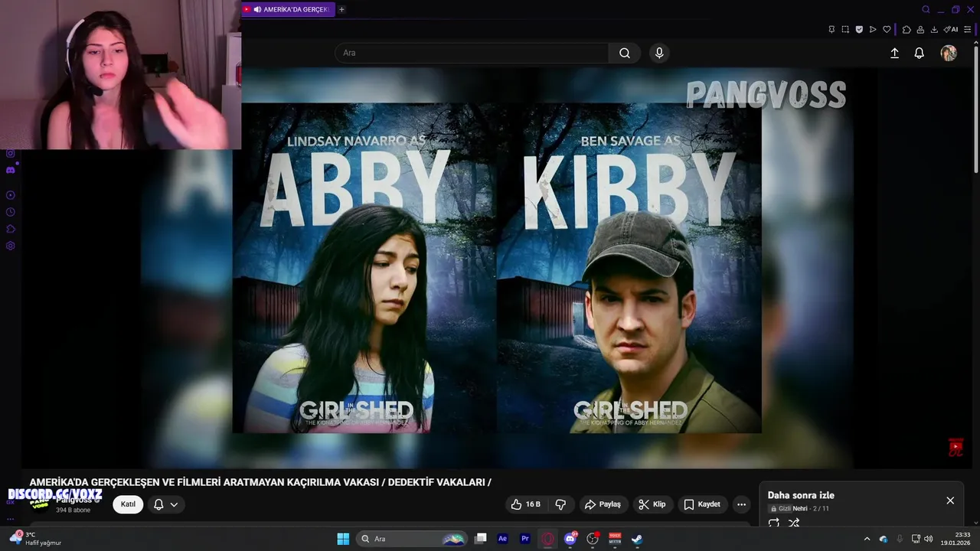The image size is (980, 551).
Task: Click the voice search microphone button
Action: coord(659,53)
